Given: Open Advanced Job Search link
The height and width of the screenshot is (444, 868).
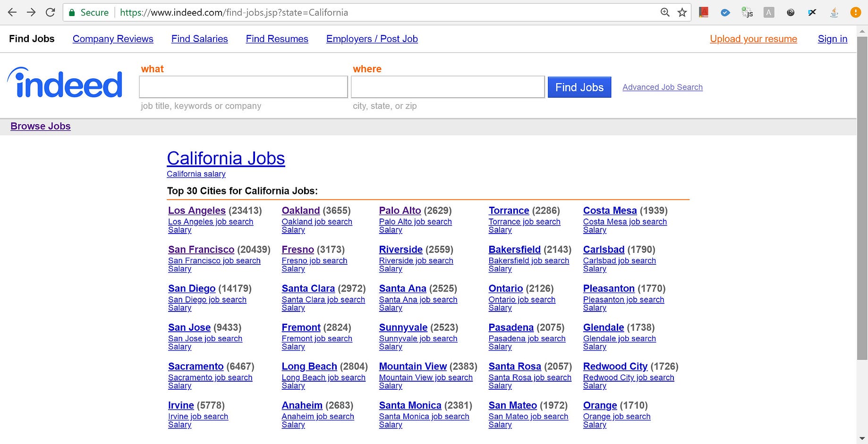Looking at the screenshot, I should [663, 87].
